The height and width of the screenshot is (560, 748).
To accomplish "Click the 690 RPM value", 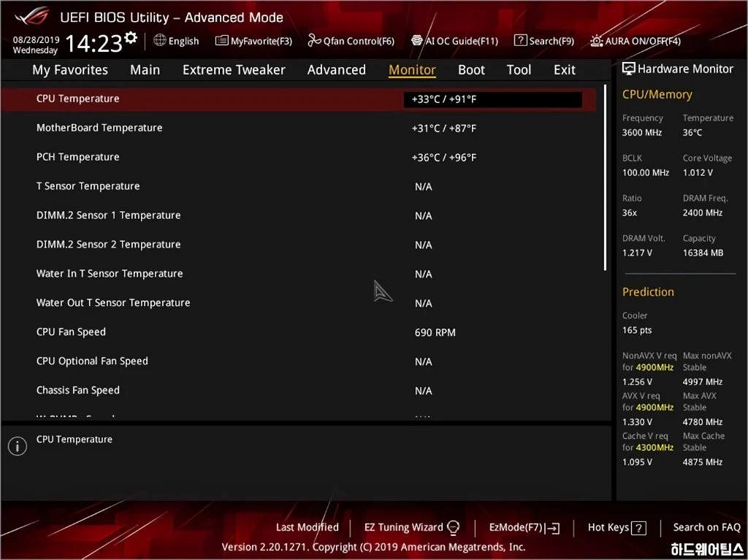I will point(435,332).
